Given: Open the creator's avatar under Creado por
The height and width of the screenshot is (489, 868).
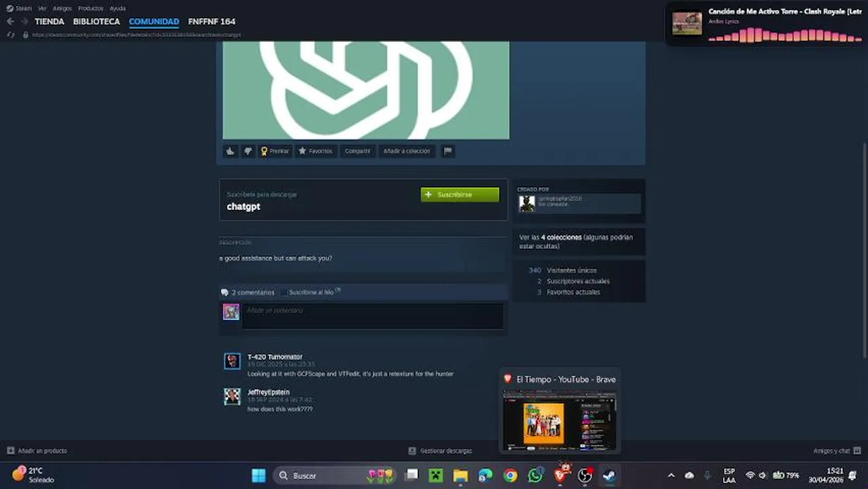Looking at the screenshot, I should click(x=527, y=204).
